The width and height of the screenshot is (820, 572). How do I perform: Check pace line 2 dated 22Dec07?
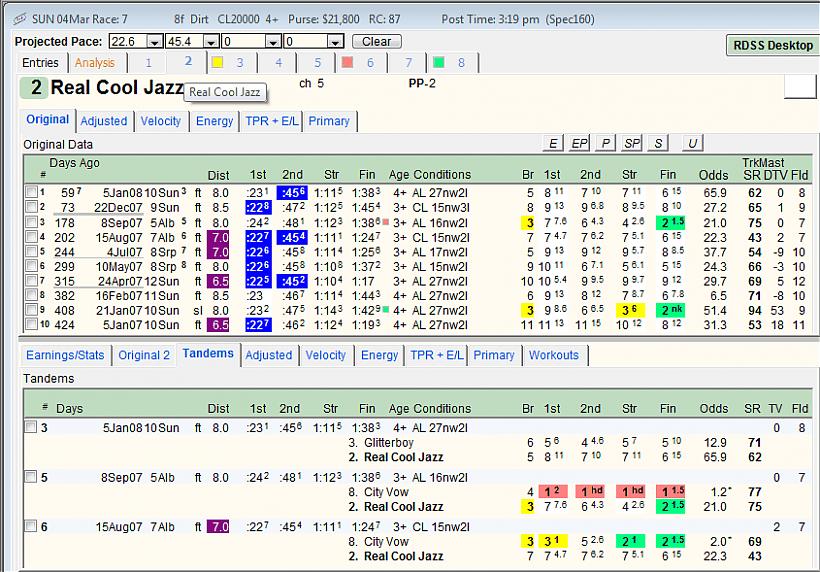[31, 207]
